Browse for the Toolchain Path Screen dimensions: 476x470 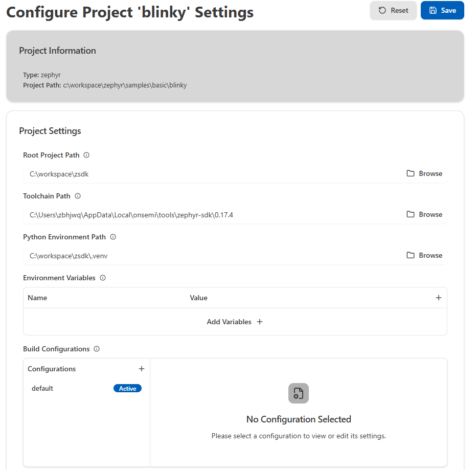point(424,214)
